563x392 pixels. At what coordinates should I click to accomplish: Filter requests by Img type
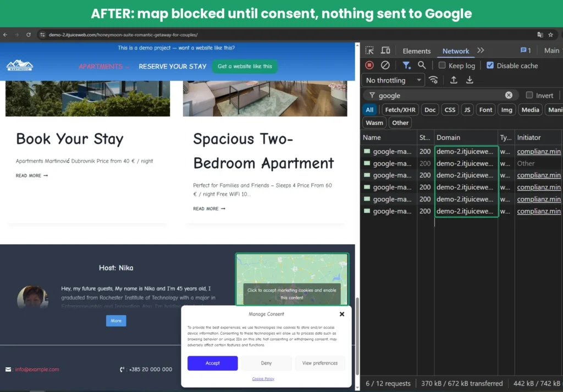(506, 110)
